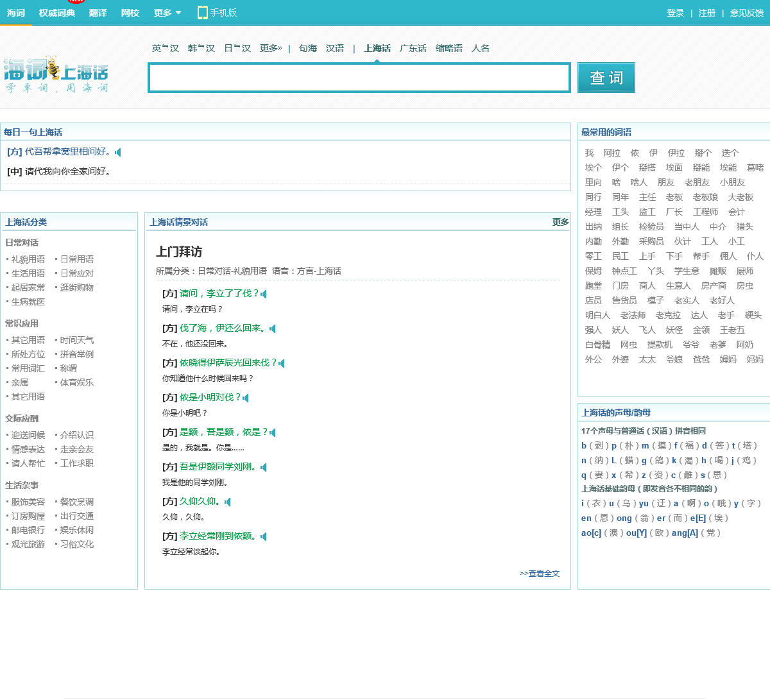Screen dimensions: 770x700
Task: Play audio for '久仰久仰。'
Action: 228,502
